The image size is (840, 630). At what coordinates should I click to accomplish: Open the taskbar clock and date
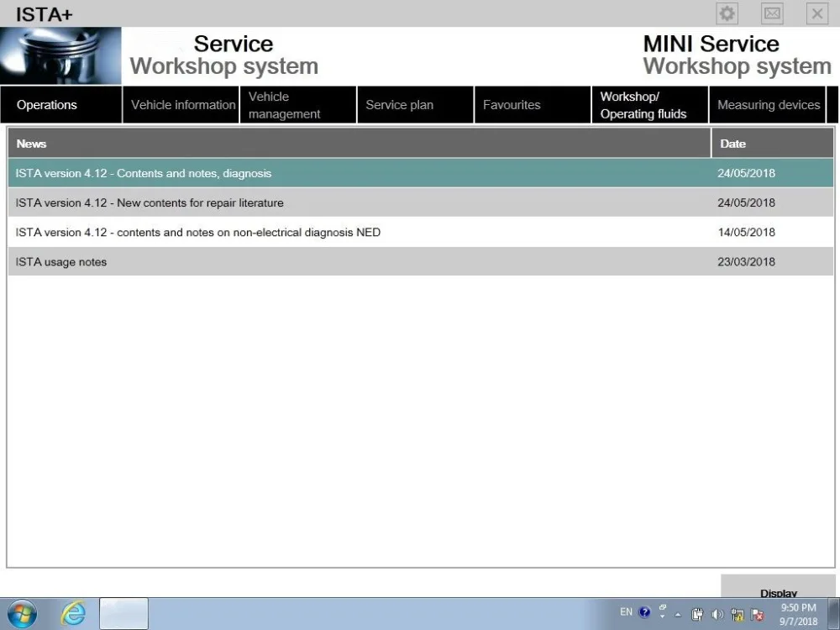(x=798, y=615)
